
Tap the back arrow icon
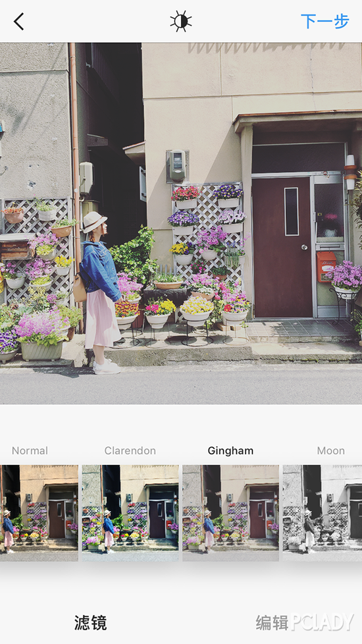tap(19, 21)
